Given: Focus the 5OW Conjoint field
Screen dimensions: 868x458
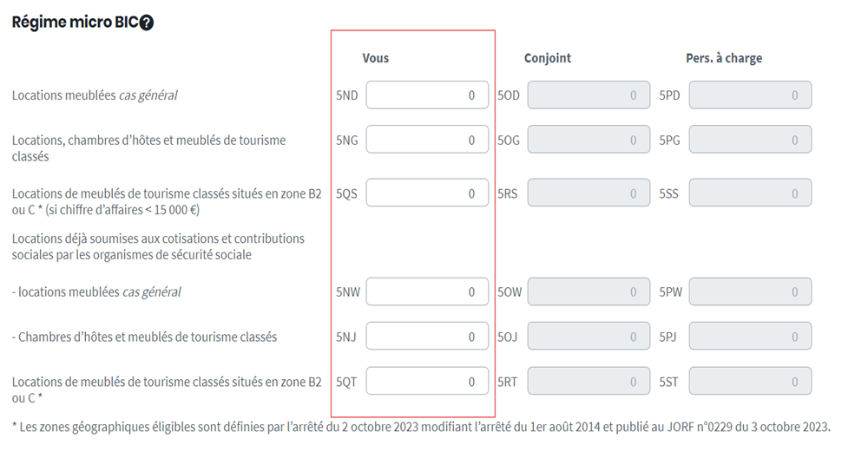Looking at the screenshot, I should coord(589,292).
